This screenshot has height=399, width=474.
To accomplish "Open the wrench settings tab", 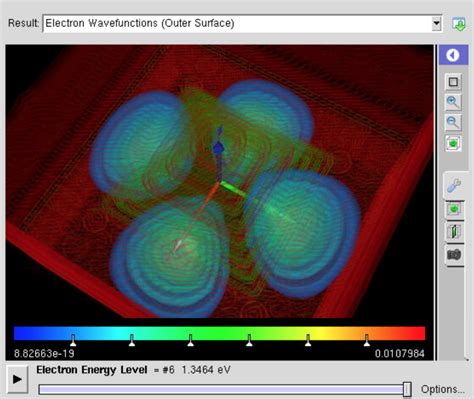I will 454,185.
